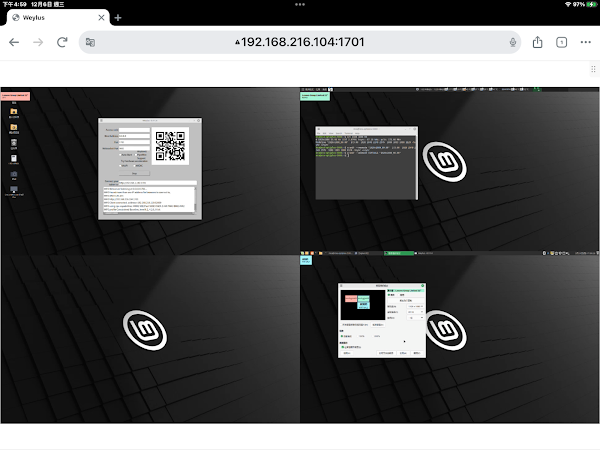The height and width of the screenshot is (450, 600).
Task: Click the bottom-right button in the display dialog
Action: pos(417,353)
